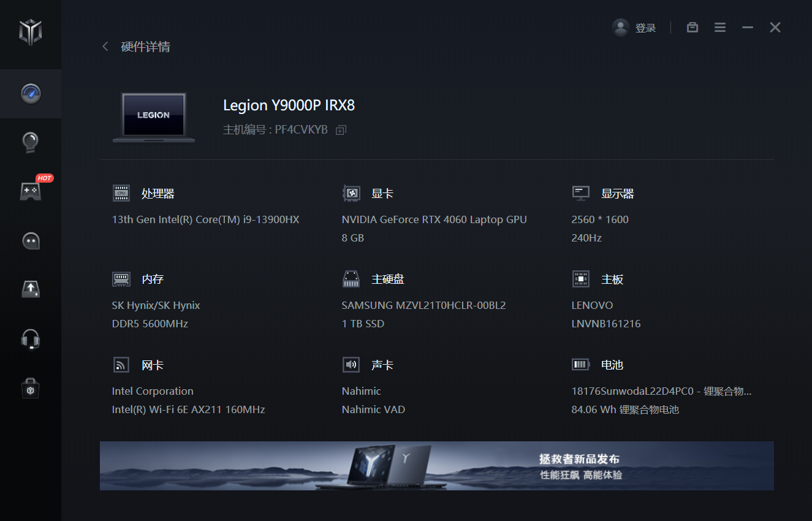Click the Nahimic VAD sound device text
This screenshot has height=521, width=812.
pos(373,409)
